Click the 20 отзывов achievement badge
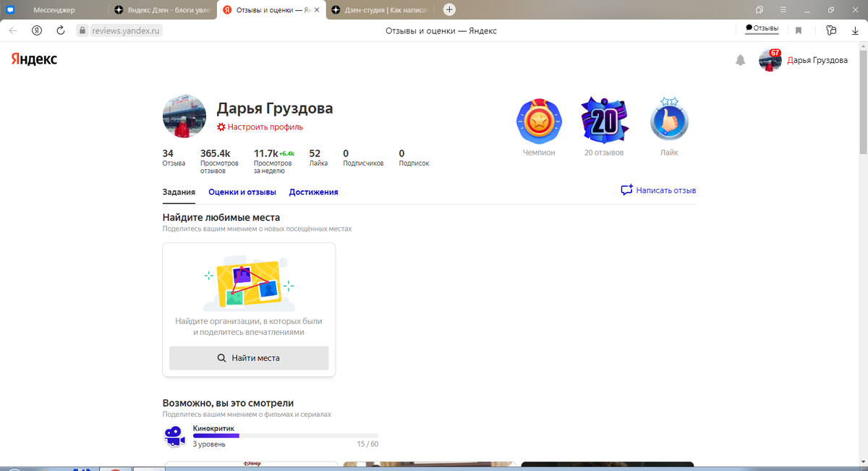This screenshot has height=471, width=868. (604, 120)
